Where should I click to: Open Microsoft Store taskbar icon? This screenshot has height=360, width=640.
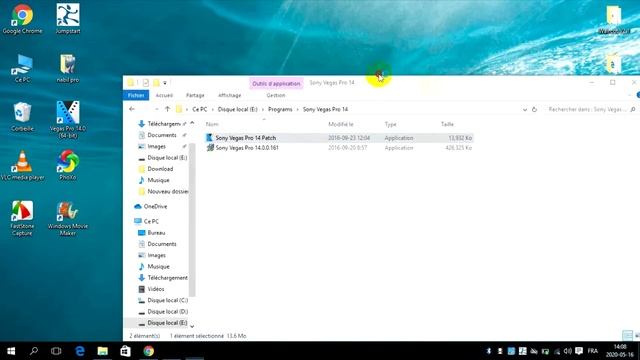point(125,351)
